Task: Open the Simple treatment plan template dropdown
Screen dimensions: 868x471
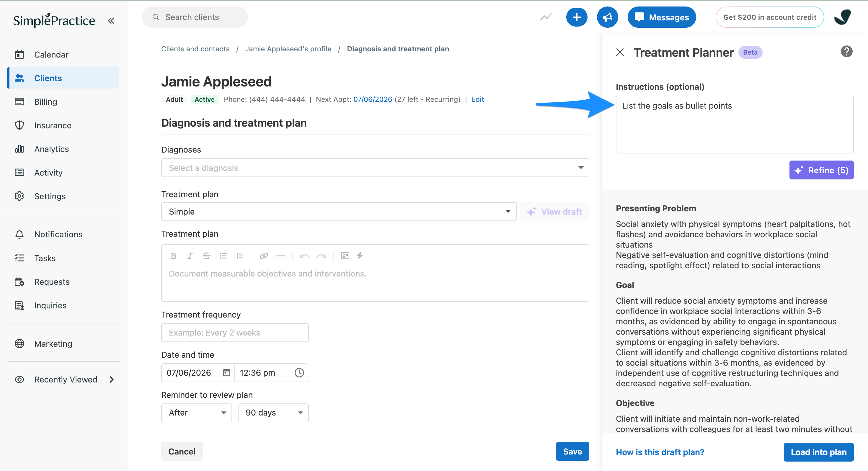Action: coord(339,212)
